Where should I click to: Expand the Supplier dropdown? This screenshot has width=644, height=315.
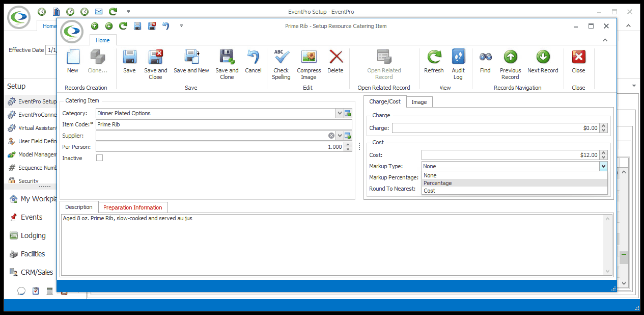pyautogui.click(x=340, y=136)
